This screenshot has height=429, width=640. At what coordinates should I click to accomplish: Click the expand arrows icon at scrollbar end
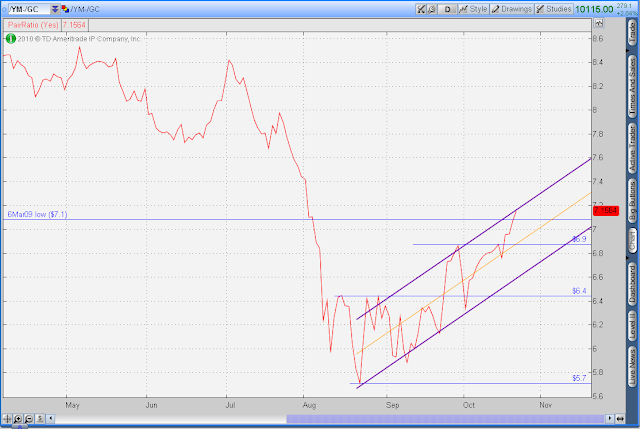(620, 419)
